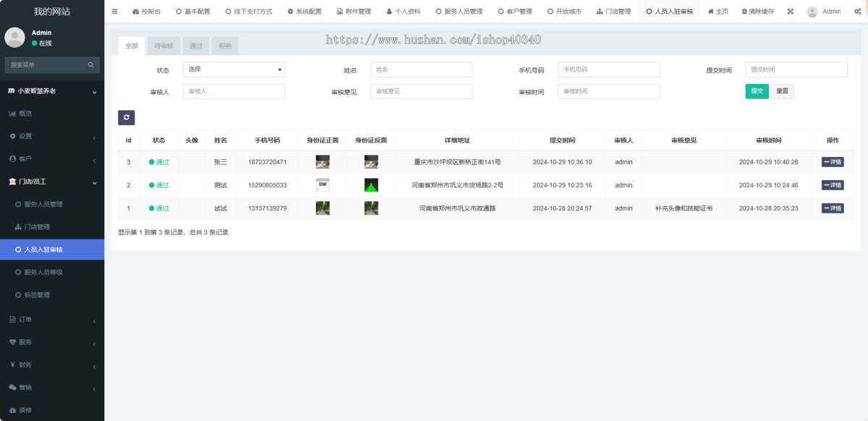Select the 拒绝 filter tab

(225, 46)
